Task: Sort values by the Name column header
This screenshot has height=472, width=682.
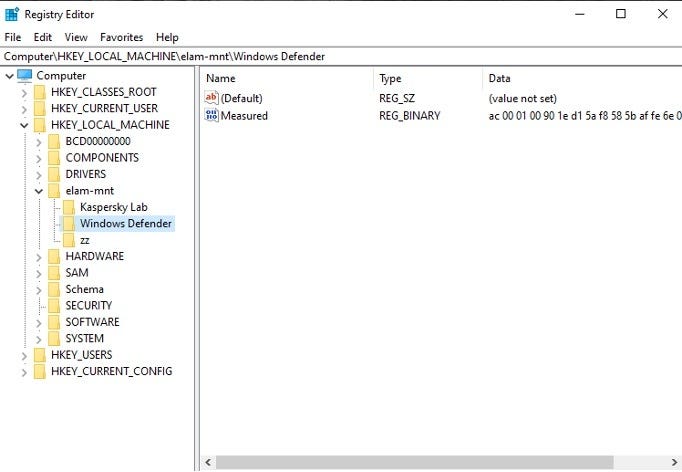Action: [288, 78]
